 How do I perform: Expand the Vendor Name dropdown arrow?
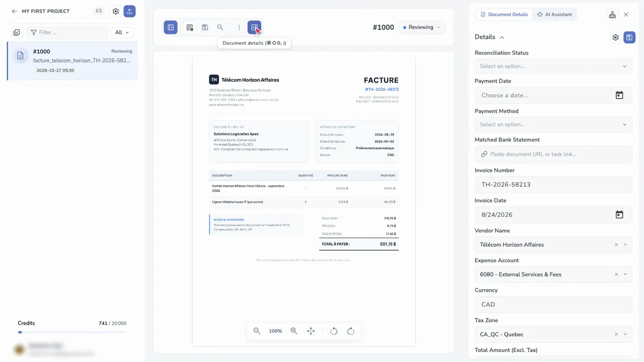[625, 245]
